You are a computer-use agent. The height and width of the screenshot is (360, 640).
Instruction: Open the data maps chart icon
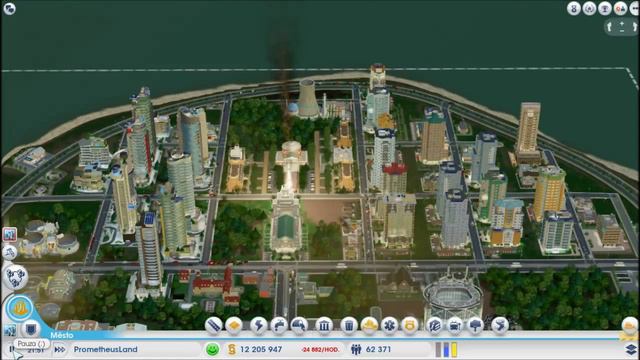(9, 235)
